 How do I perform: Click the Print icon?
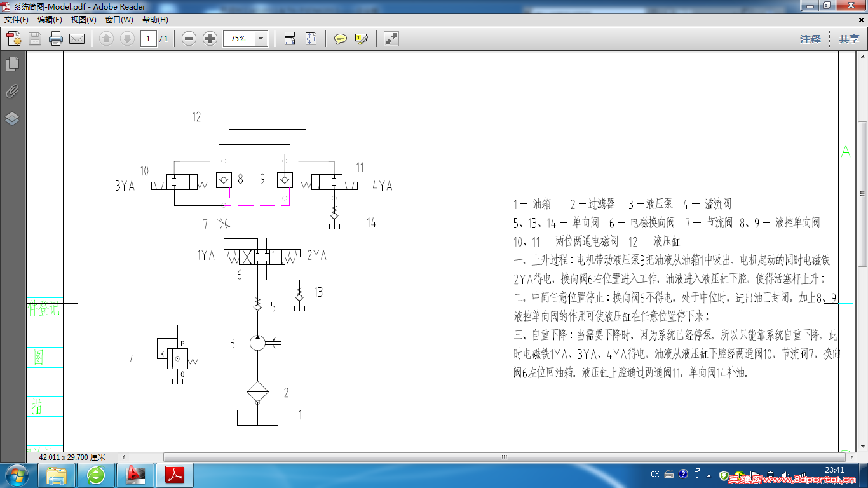[x=57, y=38]
